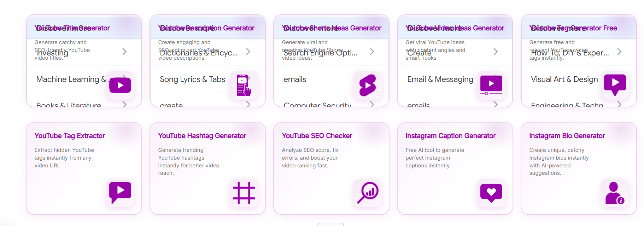Click the play icon in YouTube Title Generator card
Viewport: 644px width, 226px height.
tap(120, 85)
